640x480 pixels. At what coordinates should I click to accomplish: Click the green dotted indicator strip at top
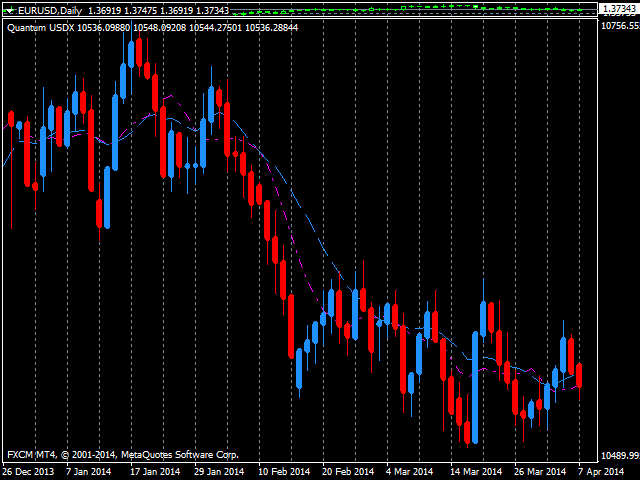(x=450, y=8)
